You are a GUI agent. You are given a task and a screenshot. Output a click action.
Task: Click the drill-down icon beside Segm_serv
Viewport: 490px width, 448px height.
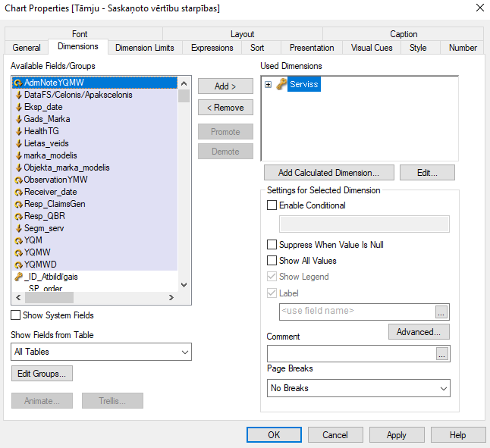[x=19, y=228]
